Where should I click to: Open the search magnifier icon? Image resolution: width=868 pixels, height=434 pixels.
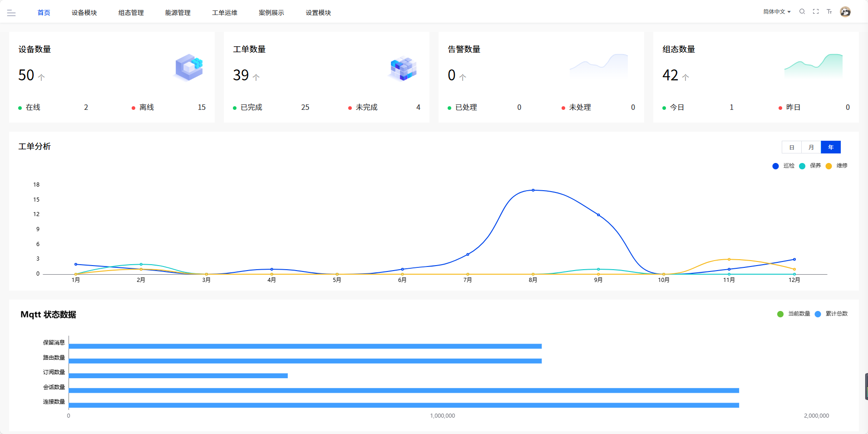[802, 12]
